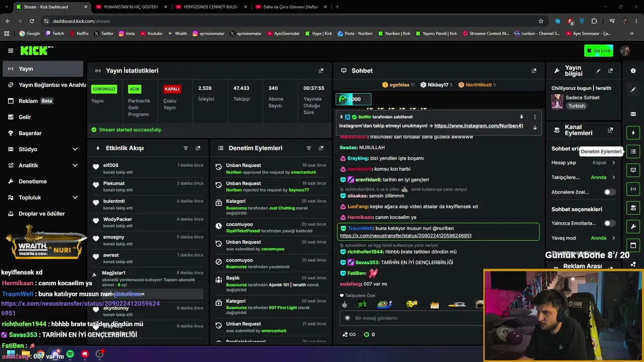Edit stream info with the pencil in Yayın bilgisi

(598, 71)
